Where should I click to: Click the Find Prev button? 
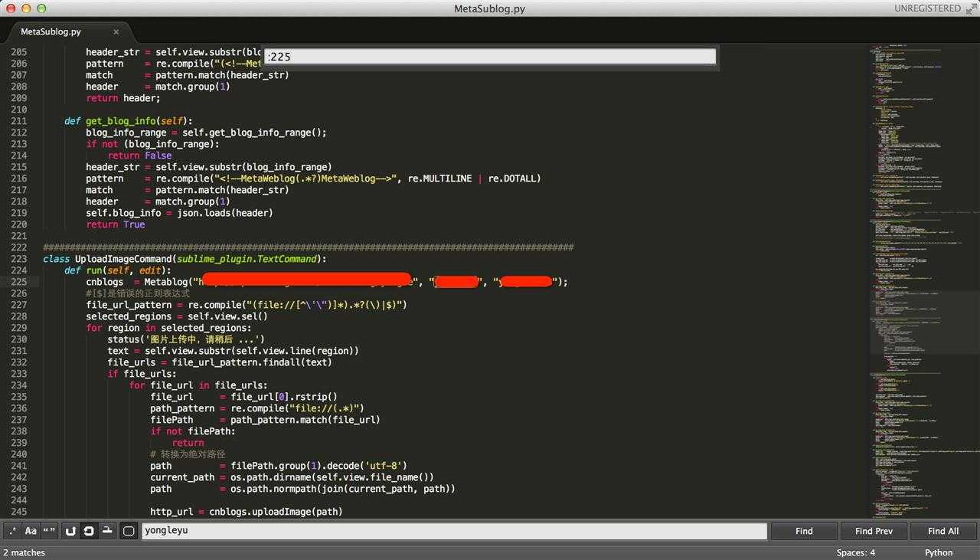point(874,531)
